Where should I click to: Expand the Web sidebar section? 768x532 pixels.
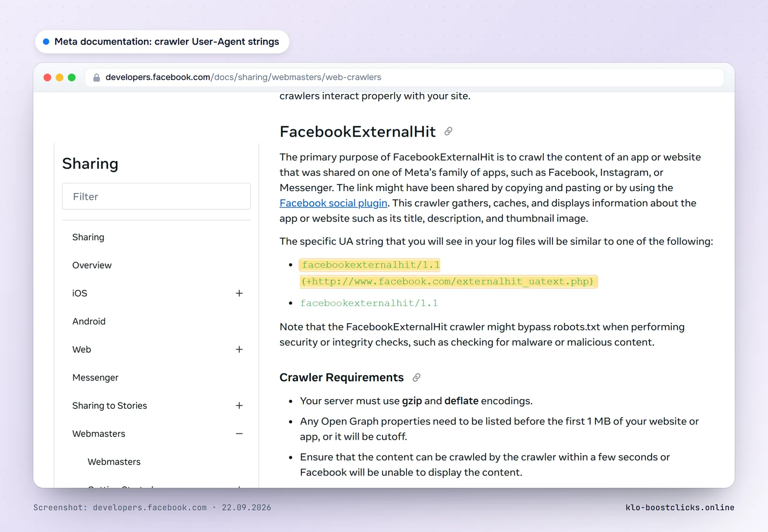pos(239,350)
